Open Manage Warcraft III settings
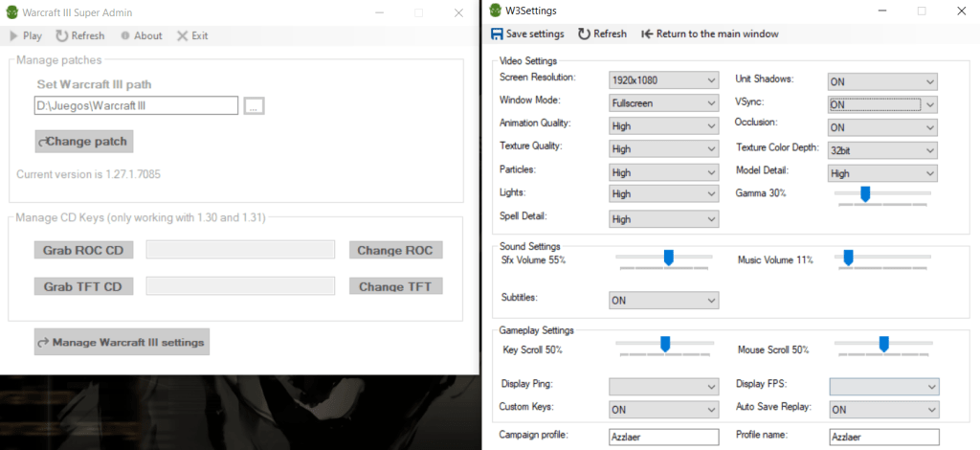Screen dimensions: 980x450 coord(122,342)
